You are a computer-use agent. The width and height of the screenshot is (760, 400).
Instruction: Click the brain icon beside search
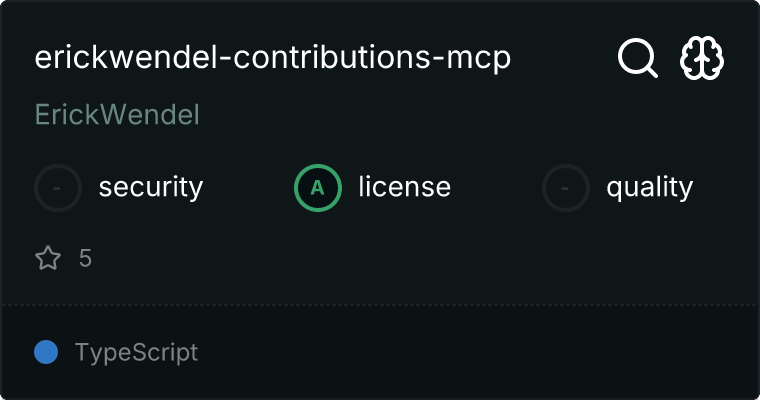[x=702, y=59]
